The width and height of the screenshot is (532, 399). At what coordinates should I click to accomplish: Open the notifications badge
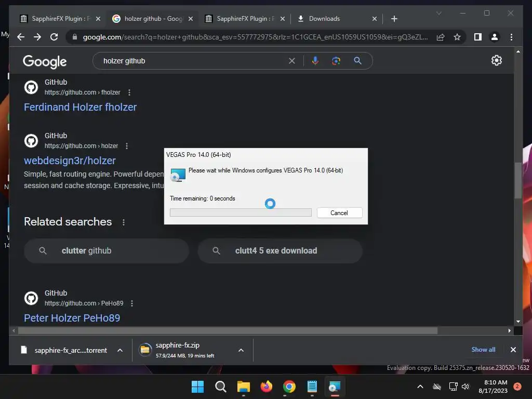click(x=517, y=387)
